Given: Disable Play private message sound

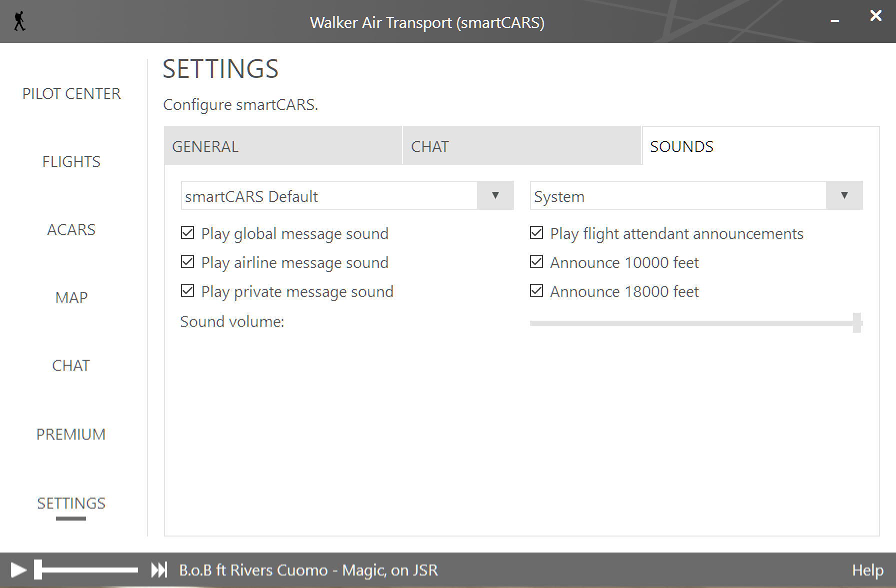Looking at the screenshot, I should click(x=187, y=291).
